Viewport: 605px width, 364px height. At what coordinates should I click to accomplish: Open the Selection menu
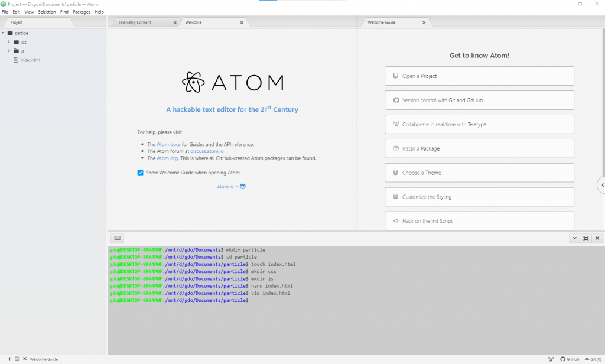(47, 12)
